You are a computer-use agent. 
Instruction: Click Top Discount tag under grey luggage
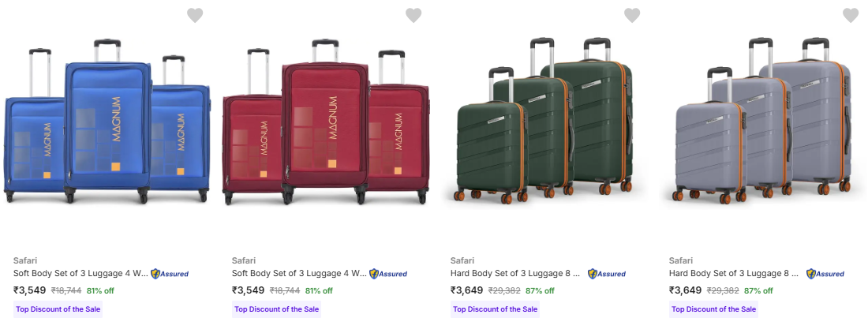pos(714,309)
